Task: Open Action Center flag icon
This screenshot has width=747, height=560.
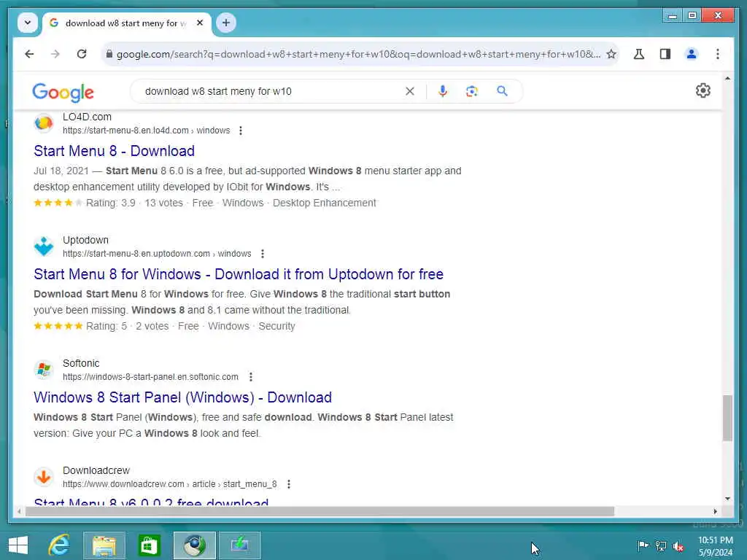Action: [643, 546]
